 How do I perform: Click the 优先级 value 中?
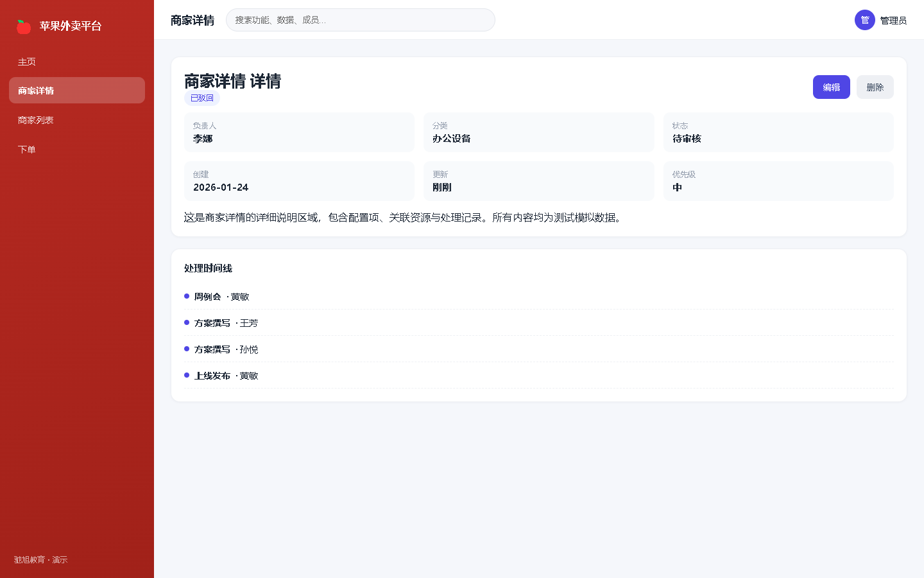(677, 188)
